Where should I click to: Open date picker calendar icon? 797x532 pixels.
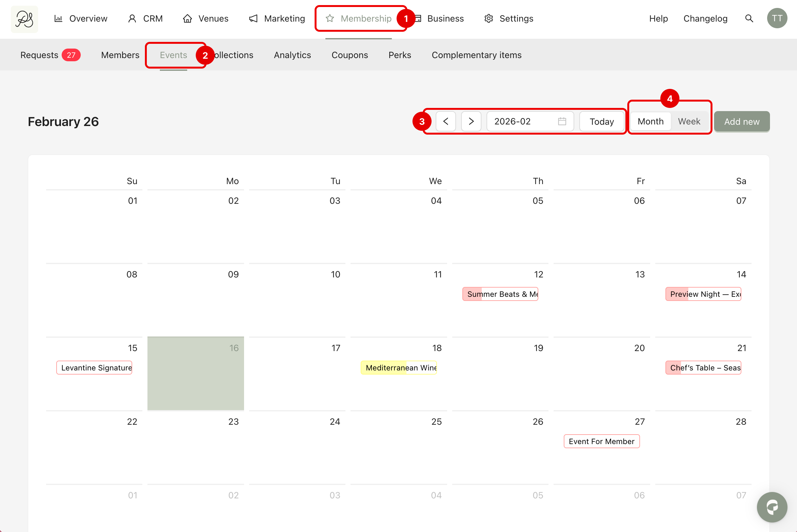[x=562, y=122]
